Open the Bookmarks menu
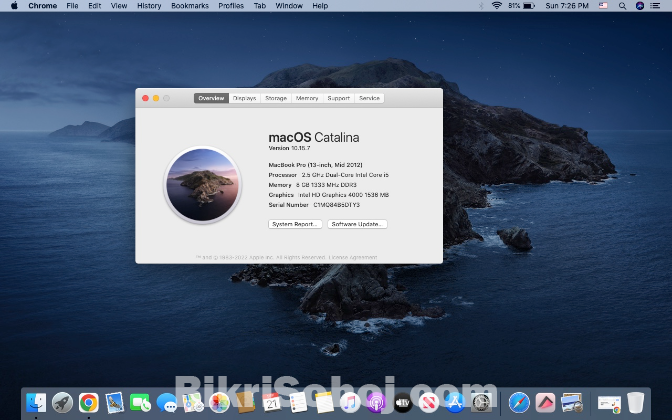 pos(190,6)
